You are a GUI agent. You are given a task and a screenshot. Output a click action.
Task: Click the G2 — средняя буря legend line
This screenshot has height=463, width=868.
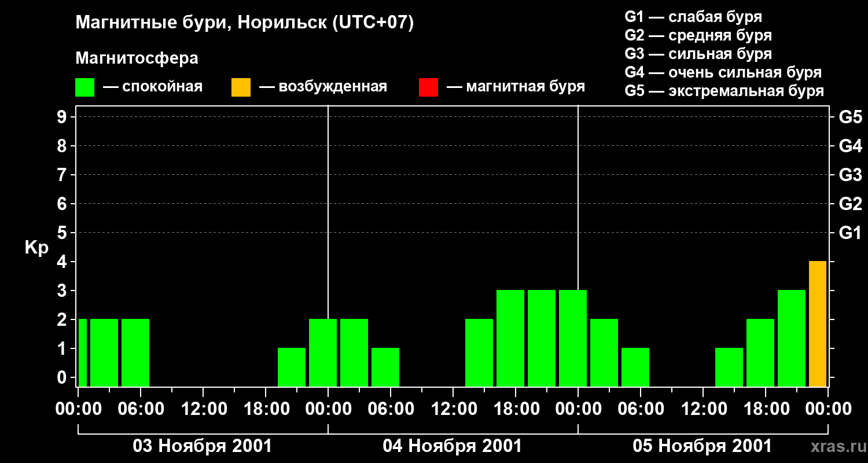(x=698, y=35)
